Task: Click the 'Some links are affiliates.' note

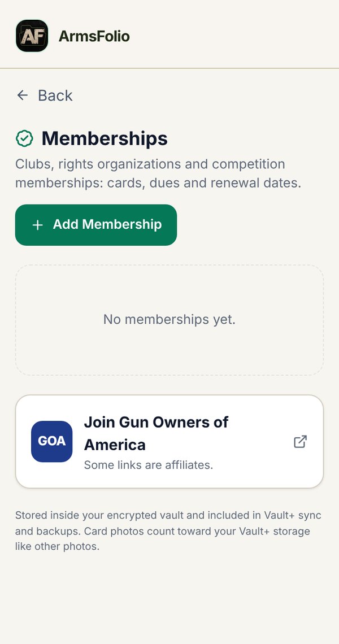Action: pyautogui.click(x=149, y=465)
